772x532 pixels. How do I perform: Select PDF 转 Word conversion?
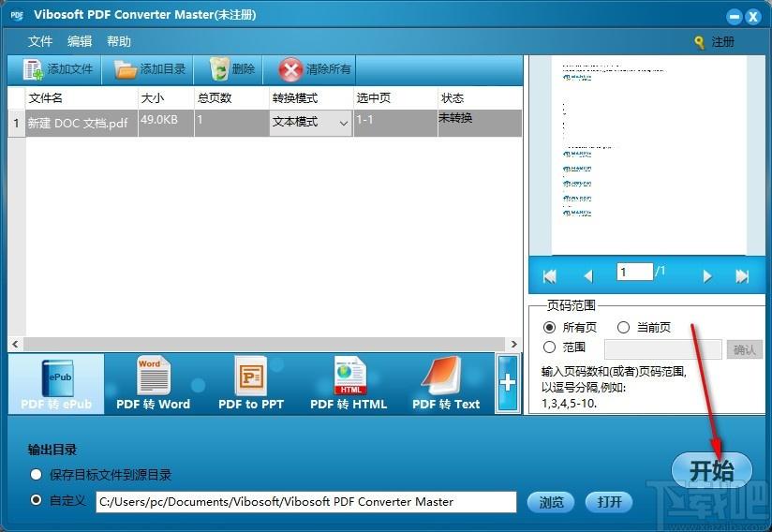coord(153,384)
